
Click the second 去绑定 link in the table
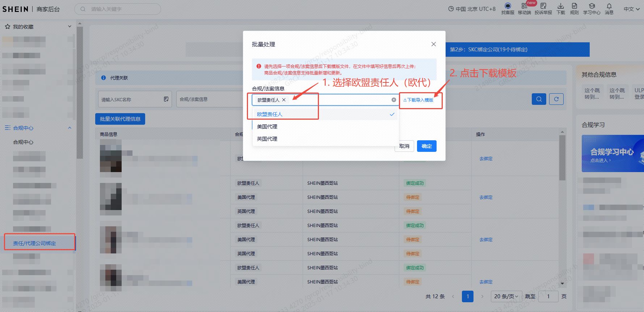486,197
